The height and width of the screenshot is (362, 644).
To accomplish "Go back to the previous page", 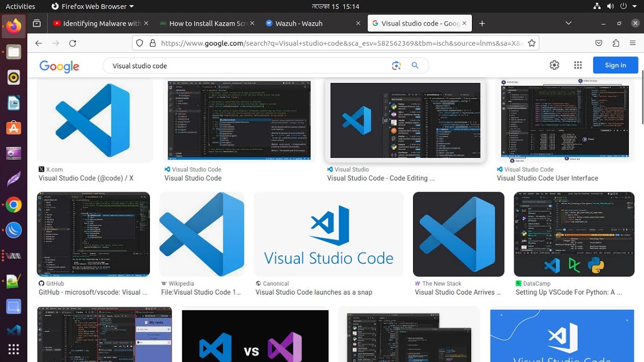I will 39,43.
